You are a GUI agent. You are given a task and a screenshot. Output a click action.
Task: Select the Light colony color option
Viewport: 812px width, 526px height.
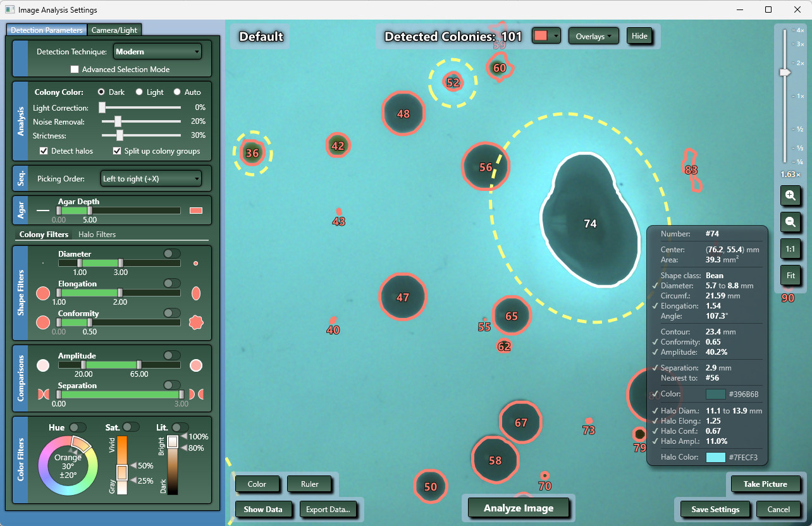point(139,92)
